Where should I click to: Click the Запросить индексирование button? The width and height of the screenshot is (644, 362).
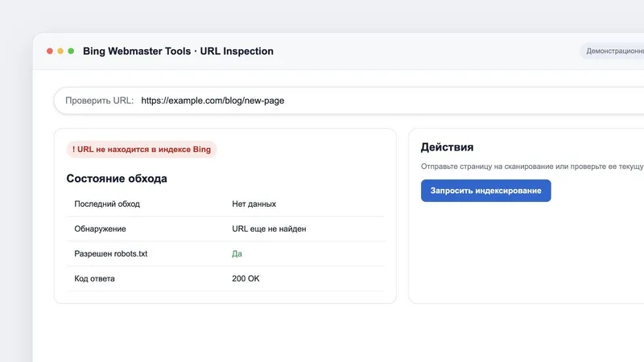point(485,191)
